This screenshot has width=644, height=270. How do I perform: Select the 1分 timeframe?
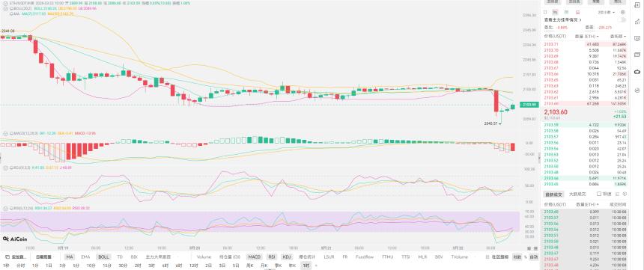coord(35,266)
